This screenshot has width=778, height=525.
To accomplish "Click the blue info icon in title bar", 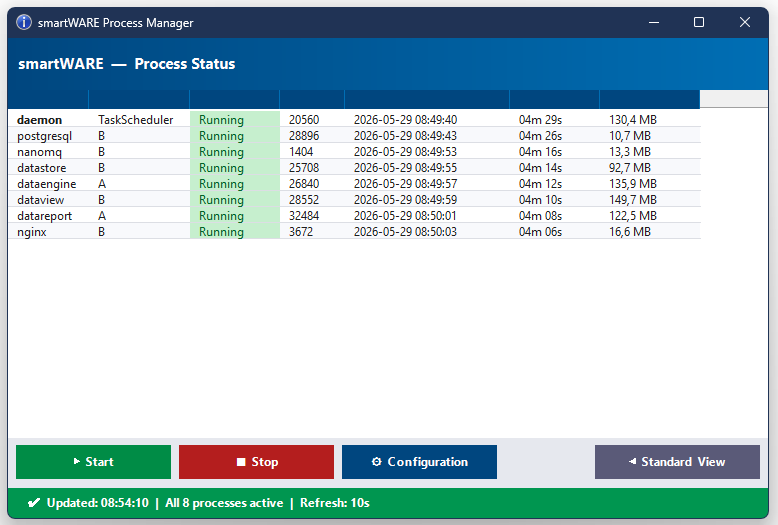I will click(24, 22).
